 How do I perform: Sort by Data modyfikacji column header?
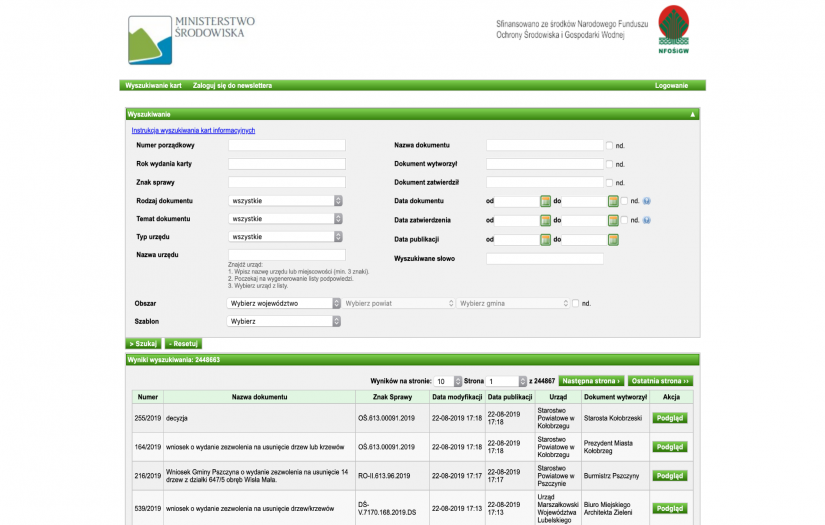pos(457,397)
